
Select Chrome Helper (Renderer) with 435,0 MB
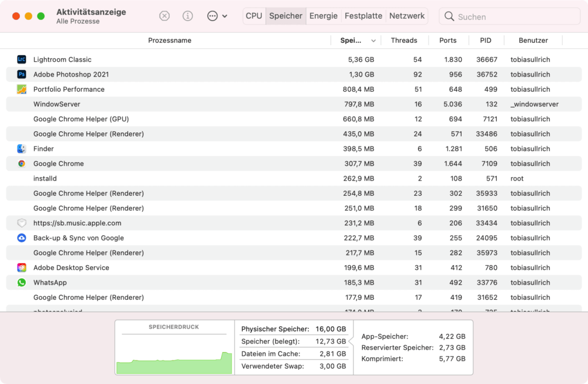pos(294,134)
